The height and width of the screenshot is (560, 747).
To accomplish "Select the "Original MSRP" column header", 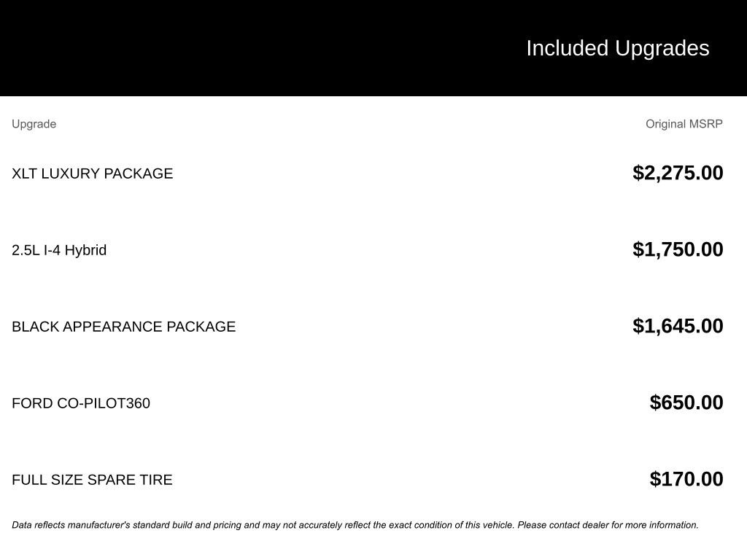I will (x=684, y=124).
